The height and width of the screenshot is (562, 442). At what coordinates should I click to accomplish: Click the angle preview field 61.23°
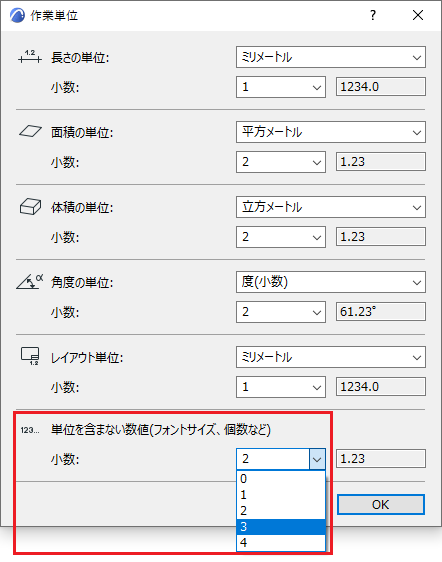381,311
